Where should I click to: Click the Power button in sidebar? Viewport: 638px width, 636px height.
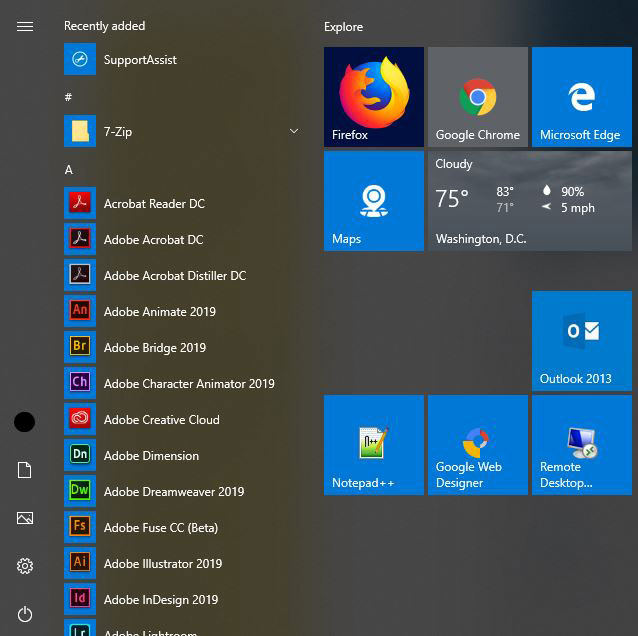pyautogui.click(x=25, y=614)
